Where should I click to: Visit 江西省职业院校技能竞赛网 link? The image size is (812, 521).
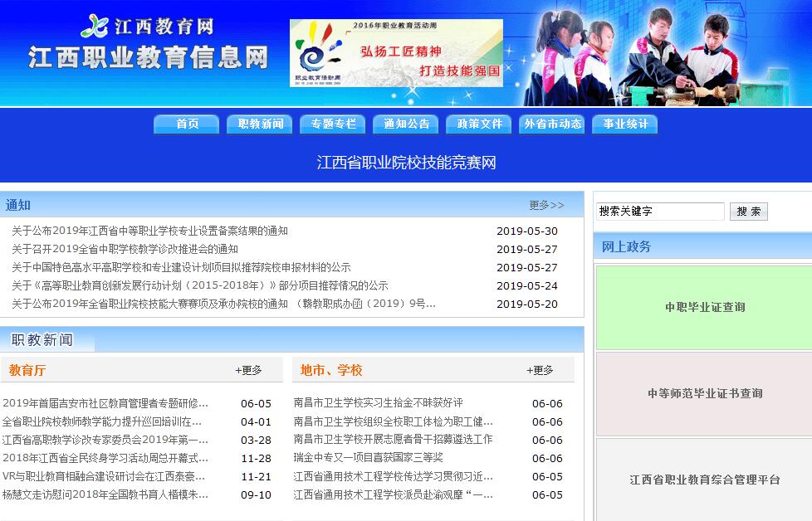[406, 163]
